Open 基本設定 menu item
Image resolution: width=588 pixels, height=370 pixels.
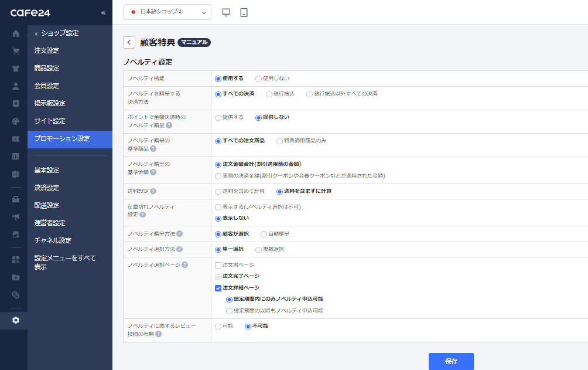coord(47,170)
